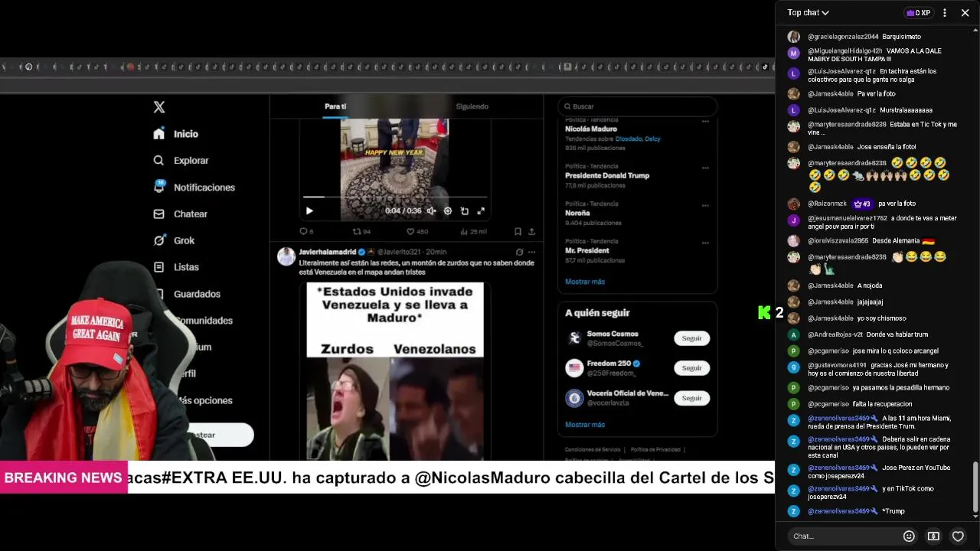Viewport: 980px width, 551px height.
Task: Open the Top chat dropdown
Action: [x=808, y=12]
